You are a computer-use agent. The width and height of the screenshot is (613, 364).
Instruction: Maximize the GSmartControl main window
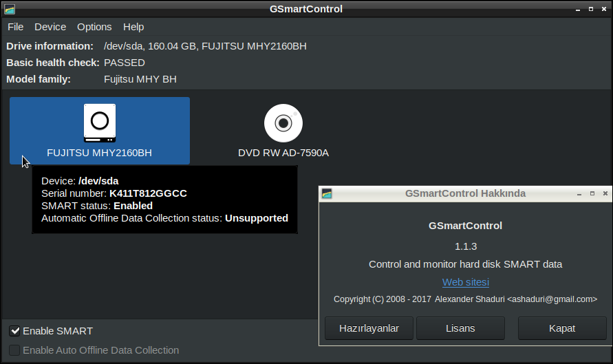(591, 9)
